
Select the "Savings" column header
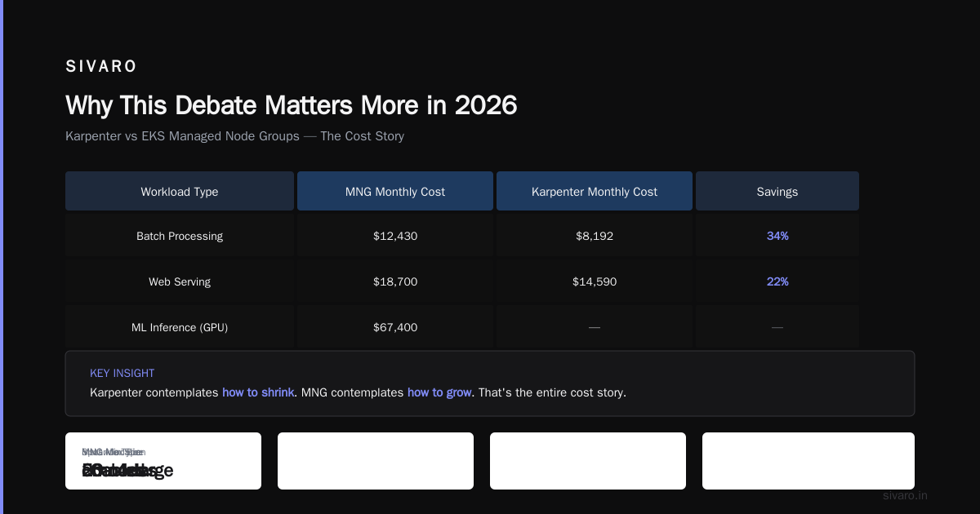[777, 192]
